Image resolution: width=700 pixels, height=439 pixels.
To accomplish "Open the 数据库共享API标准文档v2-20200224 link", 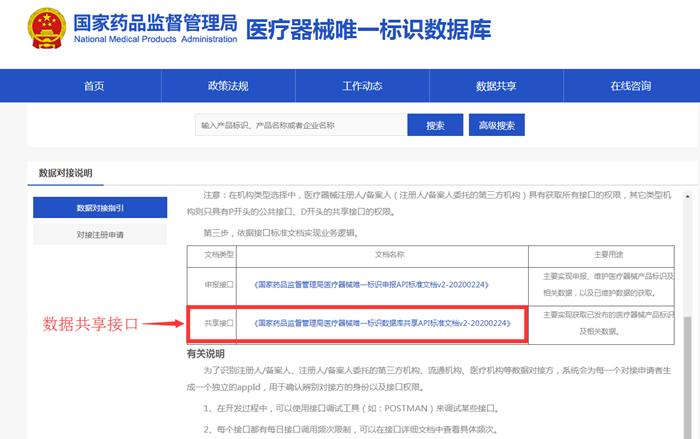I will (x=382, y=323).
